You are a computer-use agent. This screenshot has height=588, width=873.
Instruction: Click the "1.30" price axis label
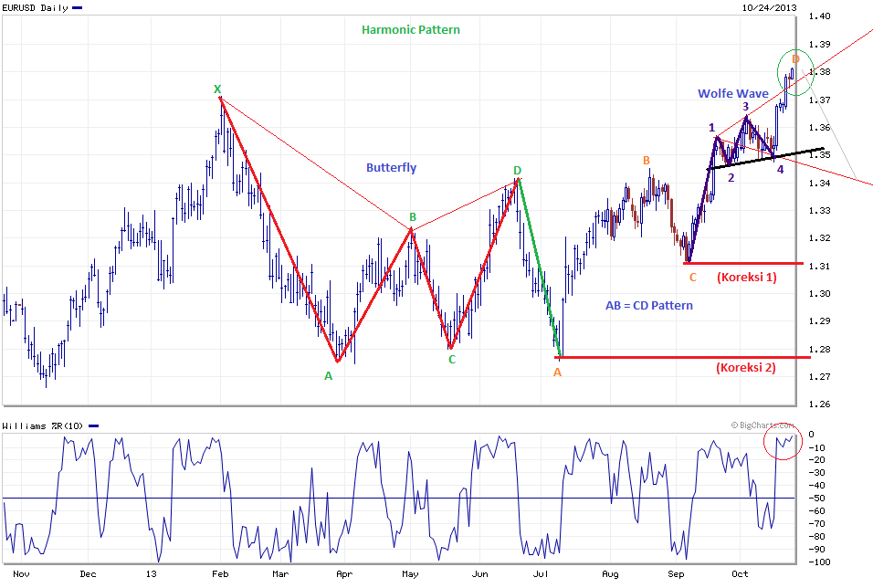pyautogui.click(x=819, y=293)
